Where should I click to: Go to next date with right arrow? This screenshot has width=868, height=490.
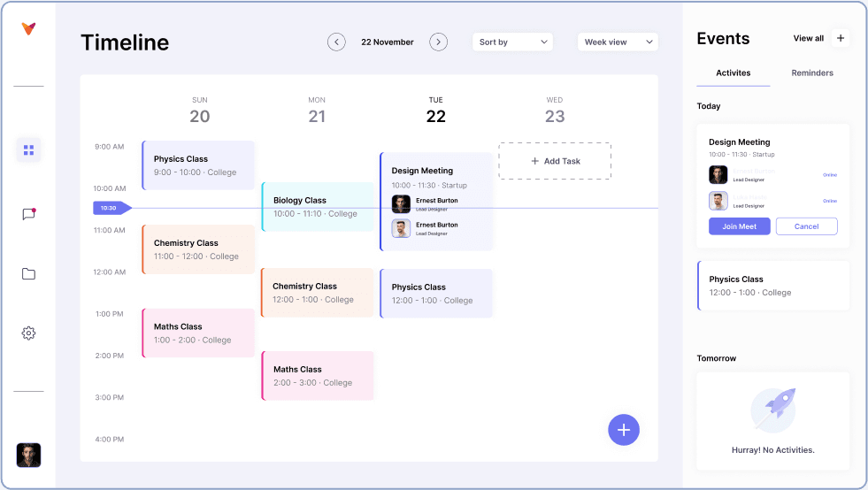tap(439, 42)
